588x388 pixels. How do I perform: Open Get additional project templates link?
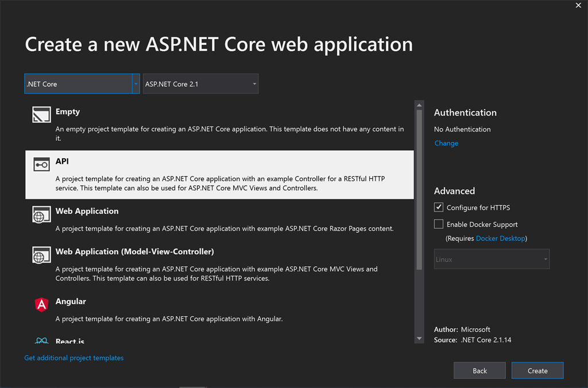(73, 358)
